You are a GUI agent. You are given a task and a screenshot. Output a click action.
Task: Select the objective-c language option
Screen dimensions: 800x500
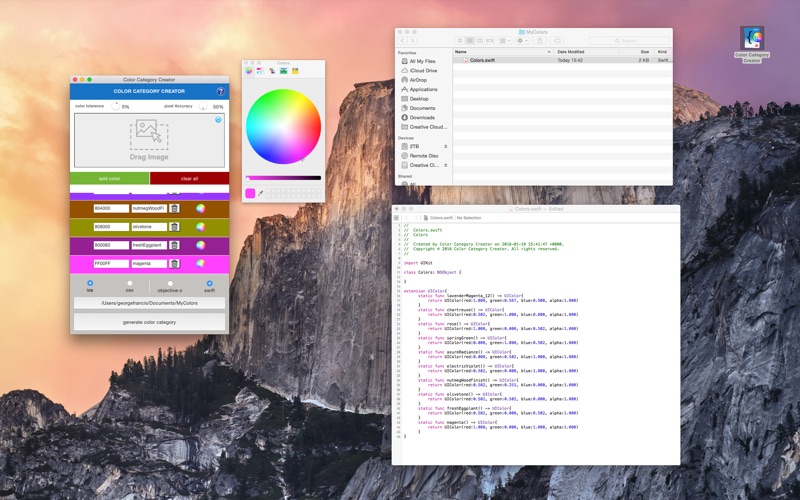[x=170, y=283]
